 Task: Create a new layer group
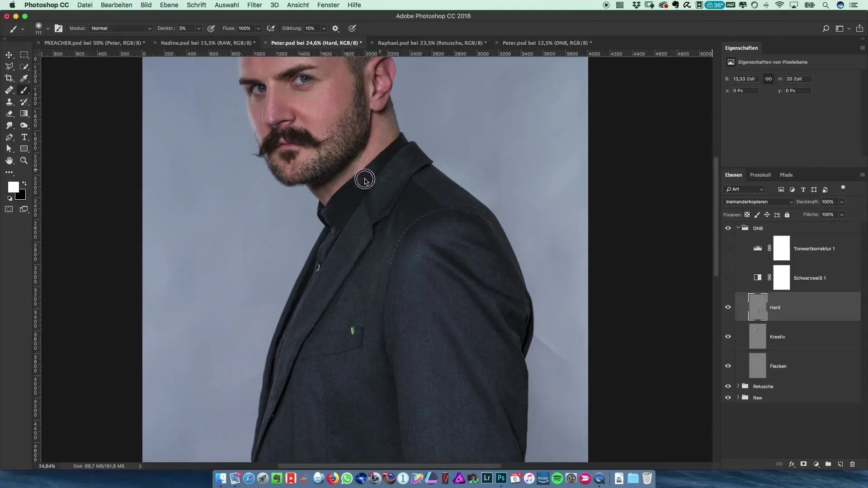point(828,464)
